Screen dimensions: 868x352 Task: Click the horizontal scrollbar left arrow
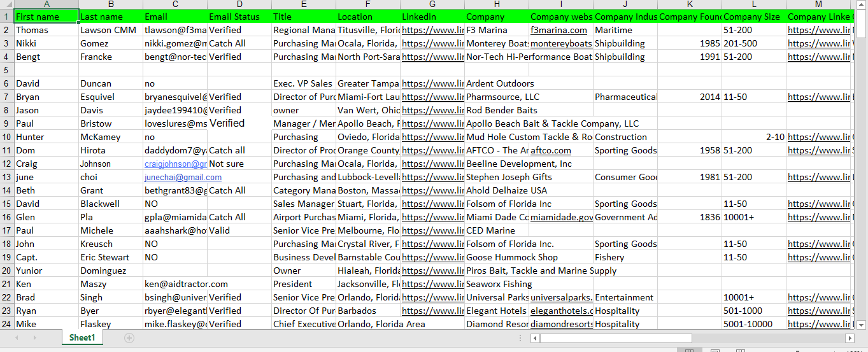pos(535,338)
